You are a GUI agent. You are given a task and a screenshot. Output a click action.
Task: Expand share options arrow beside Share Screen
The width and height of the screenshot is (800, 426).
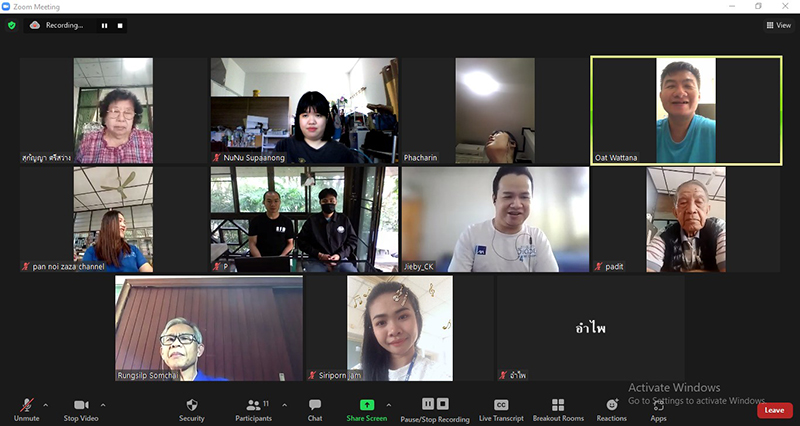tap(389, 405)
